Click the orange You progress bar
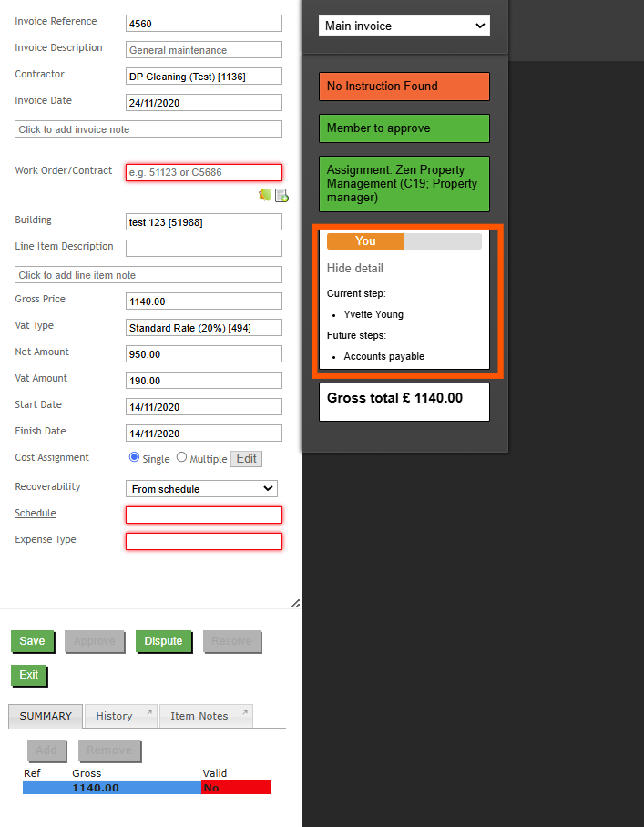The height and width of the screenshot is (827, 644). pyautogui.click(x=365, y=241)
